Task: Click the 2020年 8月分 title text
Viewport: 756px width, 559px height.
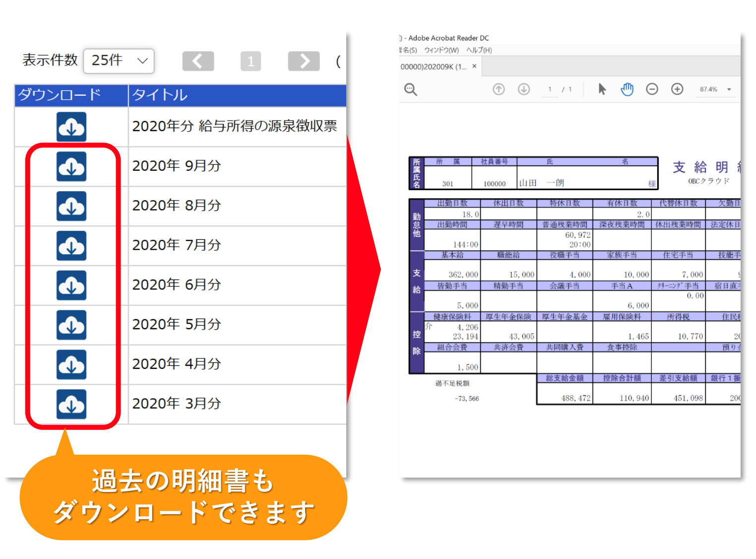Action: click(177, 206)
